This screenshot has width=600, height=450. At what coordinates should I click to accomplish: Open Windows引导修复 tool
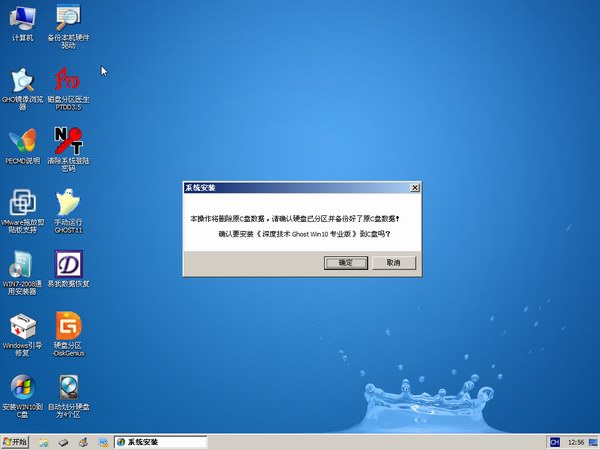point(22,326)
